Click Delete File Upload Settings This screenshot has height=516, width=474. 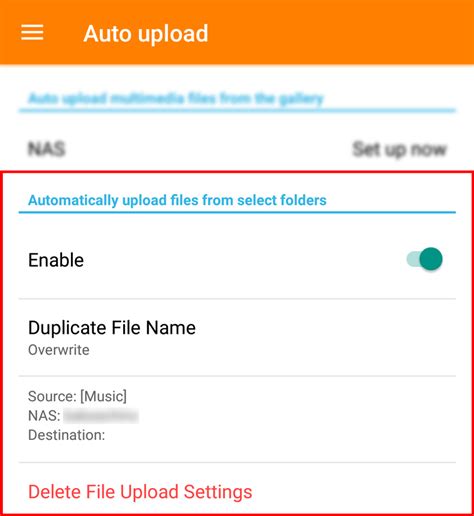click(x=140, y=492)
